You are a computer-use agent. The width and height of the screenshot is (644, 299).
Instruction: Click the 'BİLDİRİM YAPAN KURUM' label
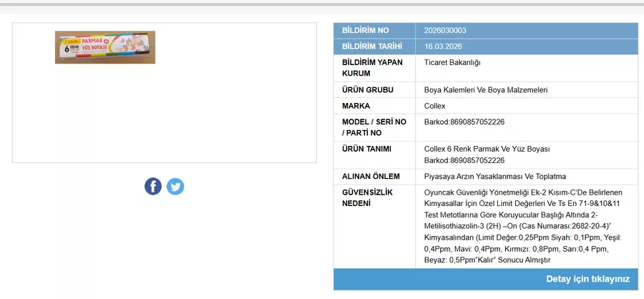[x=372, y=68]
